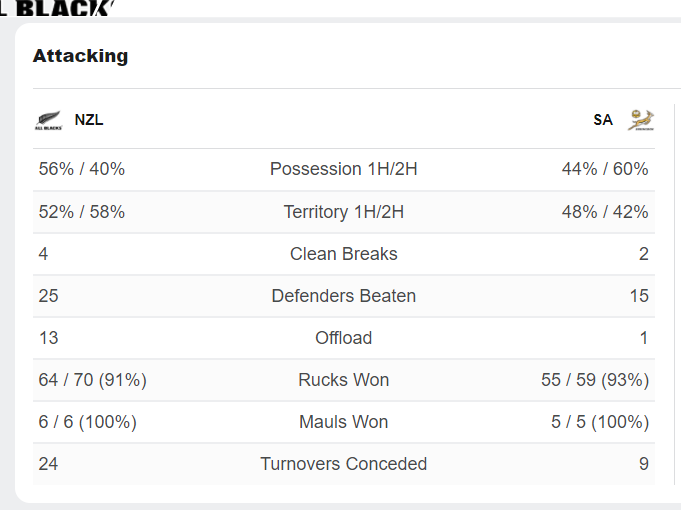
Task: Click the All Blacks fern logo icon
Action: coord(48,120)
